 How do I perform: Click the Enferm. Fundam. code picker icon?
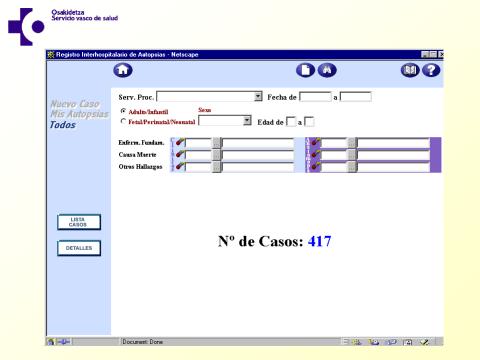point(180,142)
